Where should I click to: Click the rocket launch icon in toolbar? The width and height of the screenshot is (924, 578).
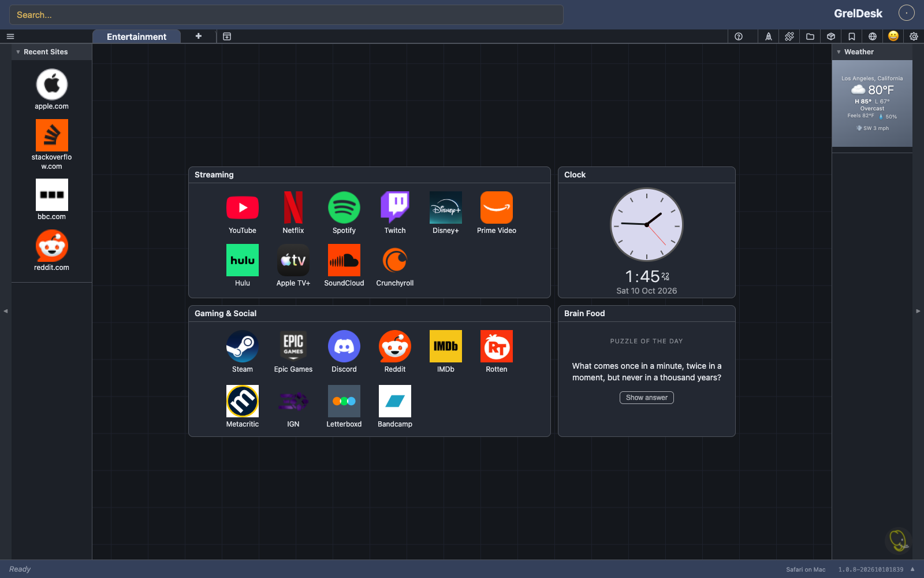[769, 36]
